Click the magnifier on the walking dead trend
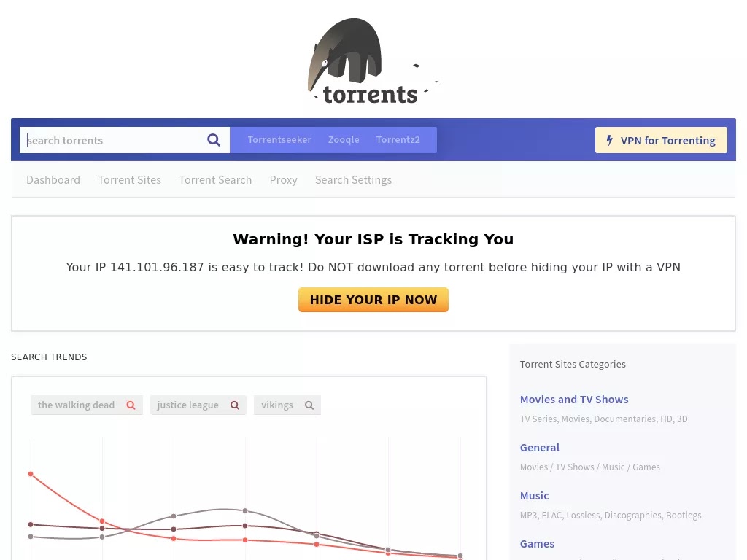The image size is (747, 560). pos(131,405)
